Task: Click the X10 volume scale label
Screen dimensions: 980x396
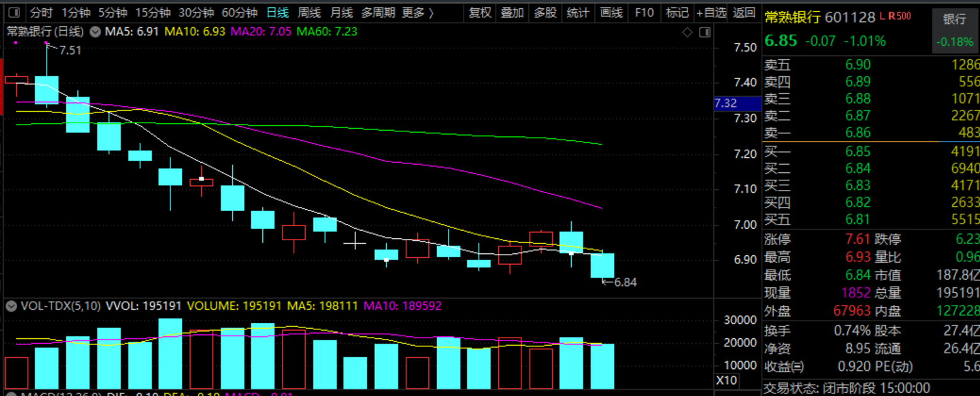Action: tap(726, 380)
